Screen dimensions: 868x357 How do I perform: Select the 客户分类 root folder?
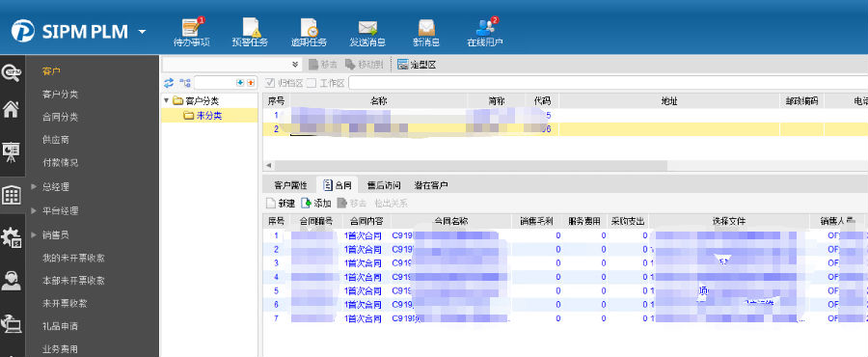coord(196,100)
